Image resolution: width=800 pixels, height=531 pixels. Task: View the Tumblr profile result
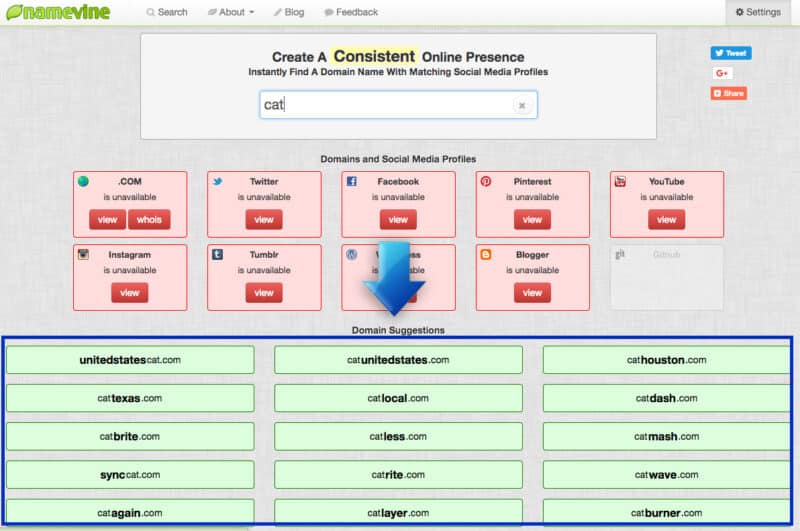(x=264, y=293)
